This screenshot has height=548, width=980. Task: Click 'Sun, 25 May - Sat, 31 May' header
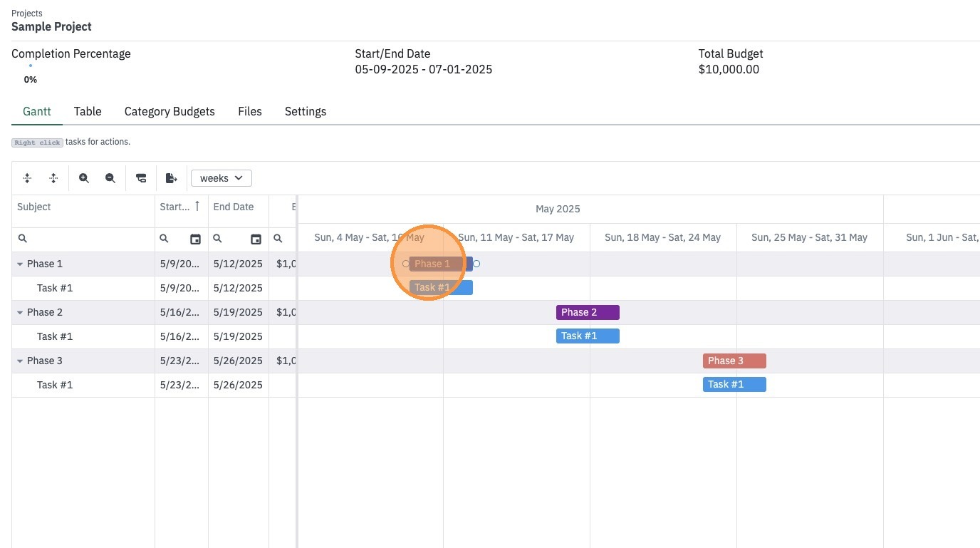[x=810, y=237]
